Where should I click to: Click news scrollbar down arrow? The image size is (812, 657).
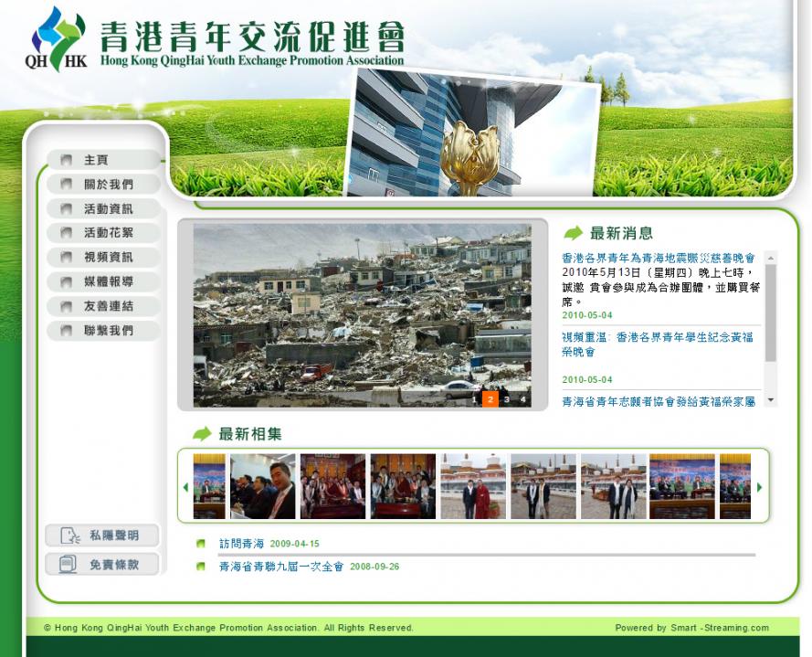point(770,400)
